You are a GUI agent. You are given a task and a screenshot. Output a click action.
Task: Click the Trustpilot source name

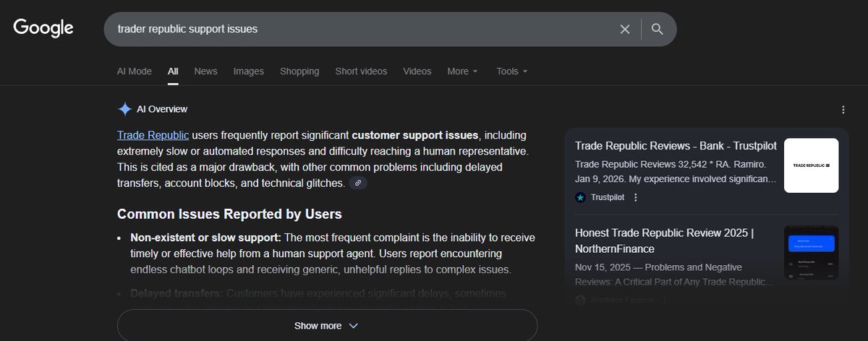[606, 197]
